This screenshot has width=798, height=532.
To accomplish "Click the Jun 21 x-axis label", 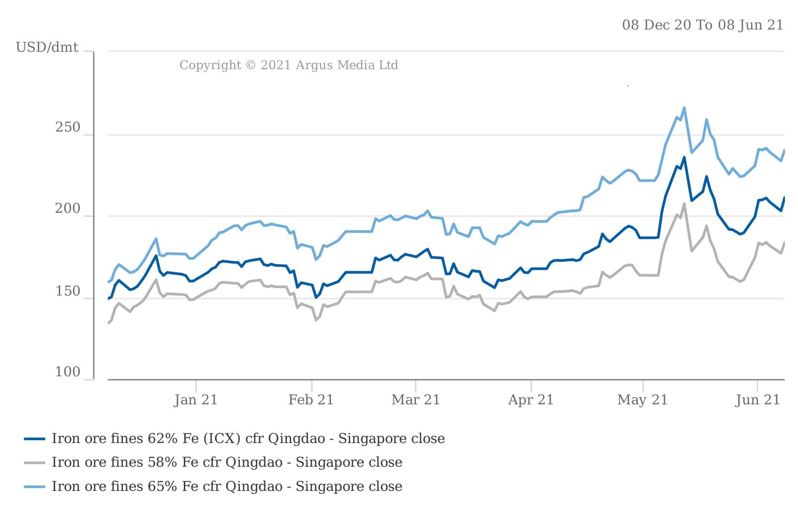I will [757, 400].
